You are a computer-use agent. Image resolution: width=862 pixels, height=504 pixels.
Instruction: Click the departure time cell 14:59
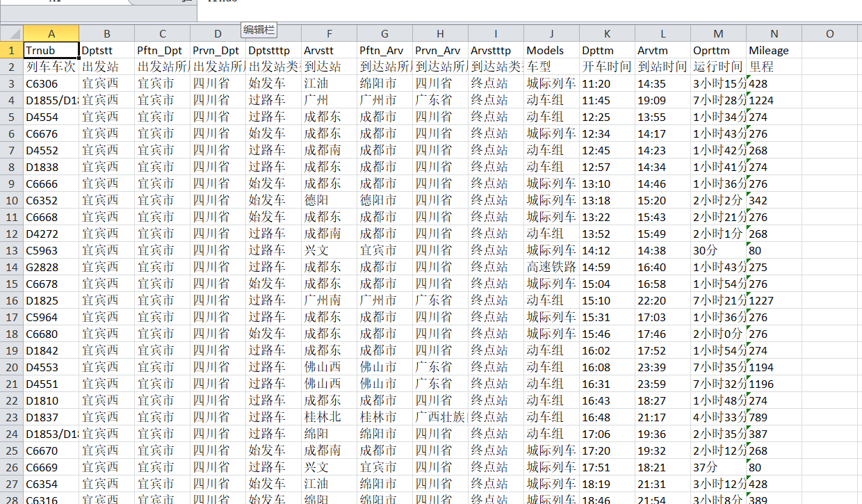607,267
